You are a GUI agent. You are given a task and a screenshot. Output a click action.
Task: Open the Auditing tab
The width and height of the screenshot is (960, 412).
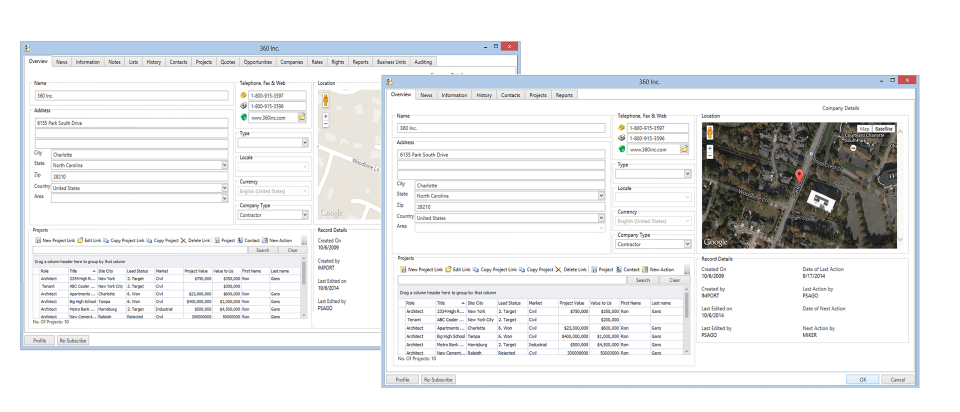(x=423, y=62)
